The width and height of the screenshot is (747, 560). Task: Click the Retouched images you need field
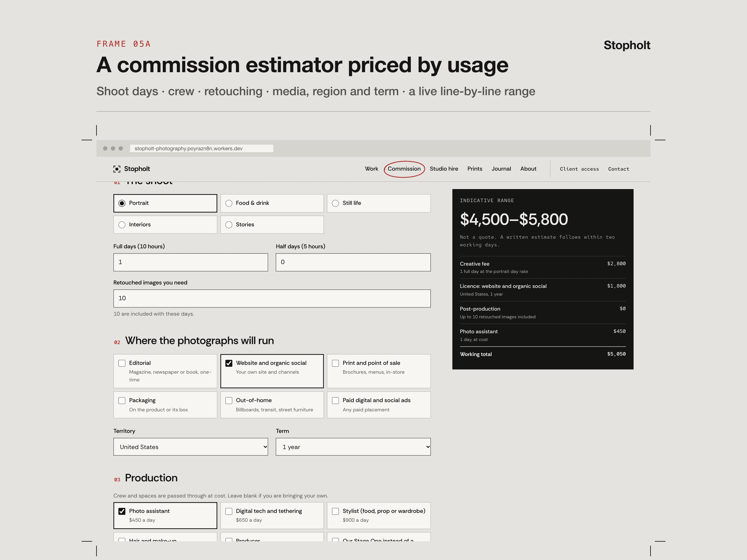click(x=272, y=298)
